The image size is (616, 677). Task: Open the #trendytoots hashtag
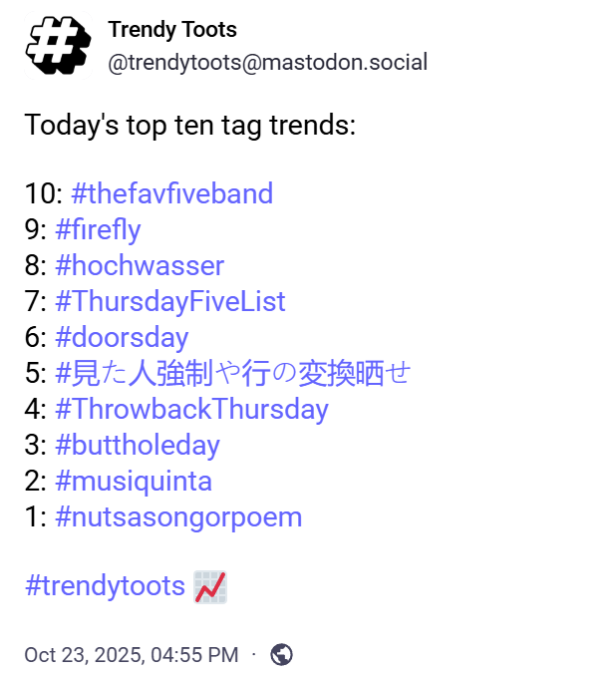tap(105, 586)
